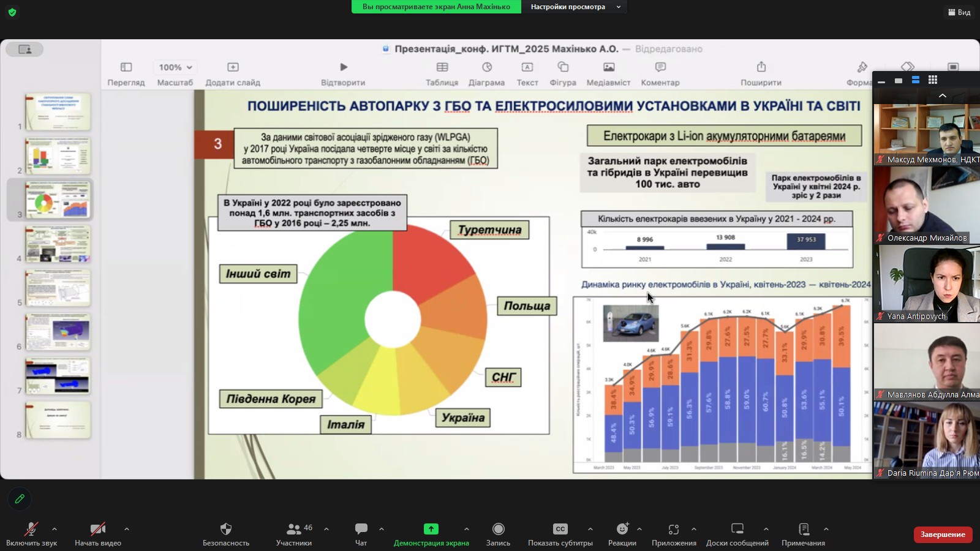Click the encryption shield icon top-left

point(12,12)
